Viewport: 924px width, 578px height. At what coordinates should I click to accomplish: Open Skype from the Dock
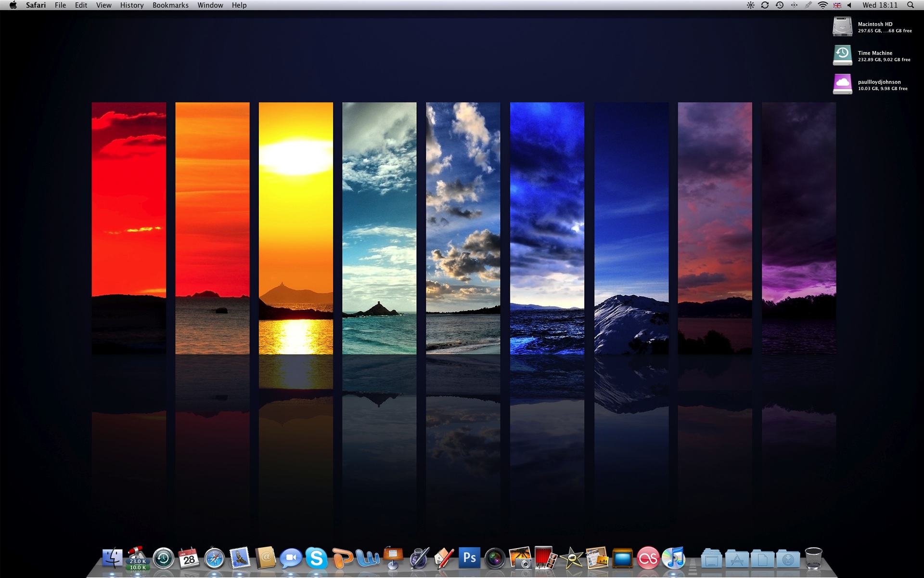[x=316, y=558]
